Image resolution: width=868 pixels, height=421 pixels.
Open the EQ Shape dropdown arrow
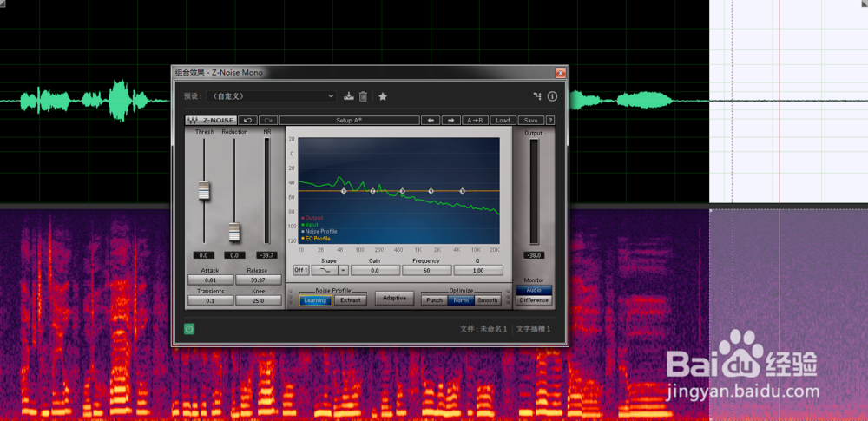click(x=343, y=270)
